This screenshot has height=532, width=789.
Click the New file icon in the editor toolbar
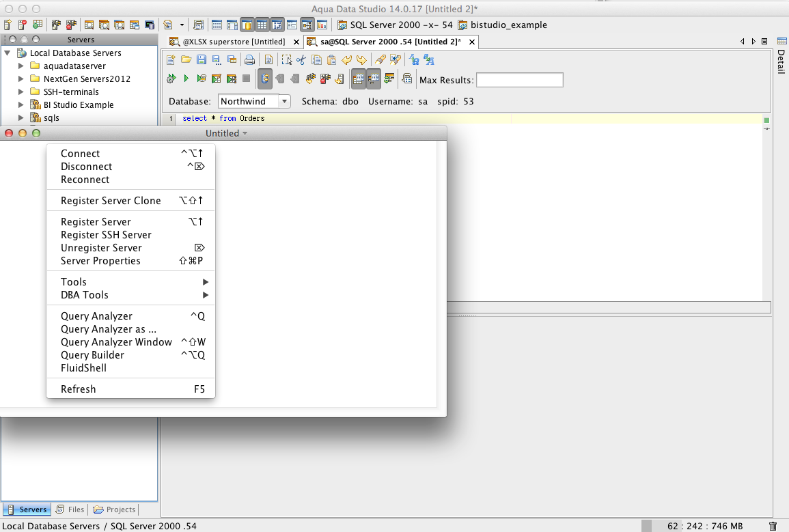point(171,60)
